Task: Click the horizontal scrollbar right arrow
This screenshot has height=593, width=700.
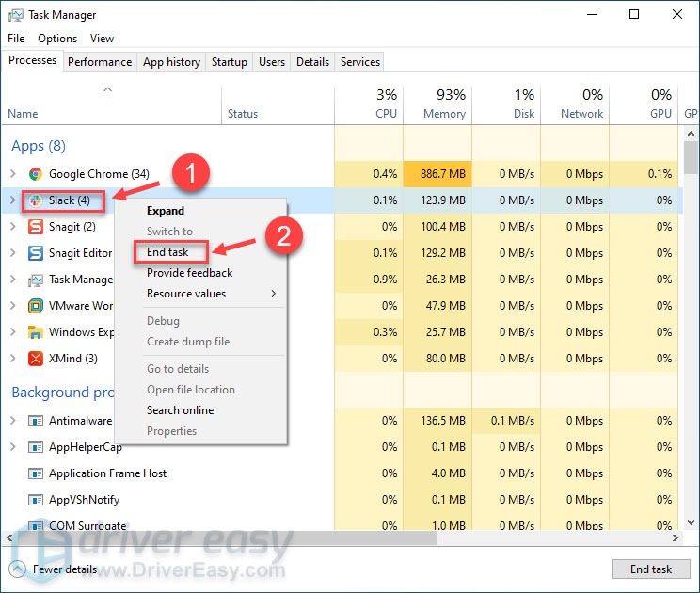Action: point(676,538)
